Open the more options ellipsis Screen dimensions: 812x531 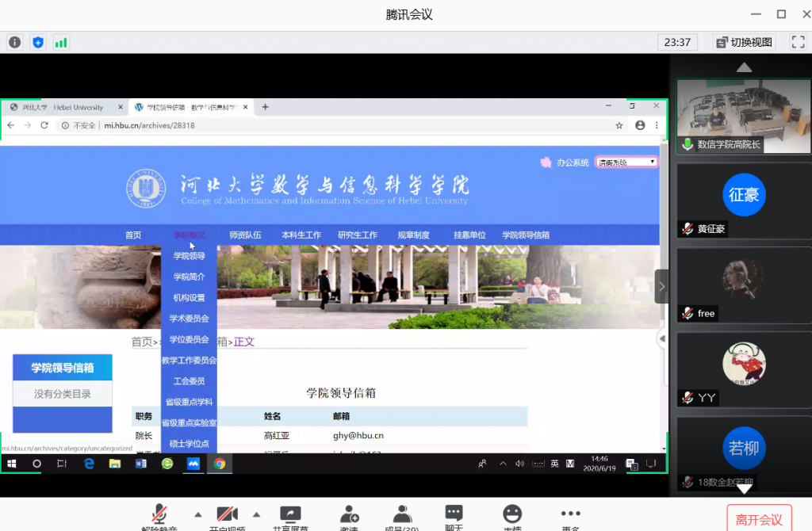(x=570, y=514)
